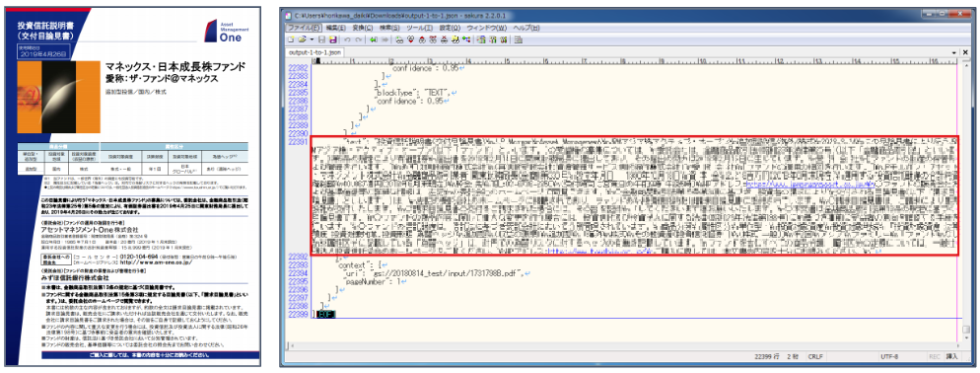This screenshot has height=373, width=980.
Task: Open the 検索(S) menu
Action: pos(389,29)
